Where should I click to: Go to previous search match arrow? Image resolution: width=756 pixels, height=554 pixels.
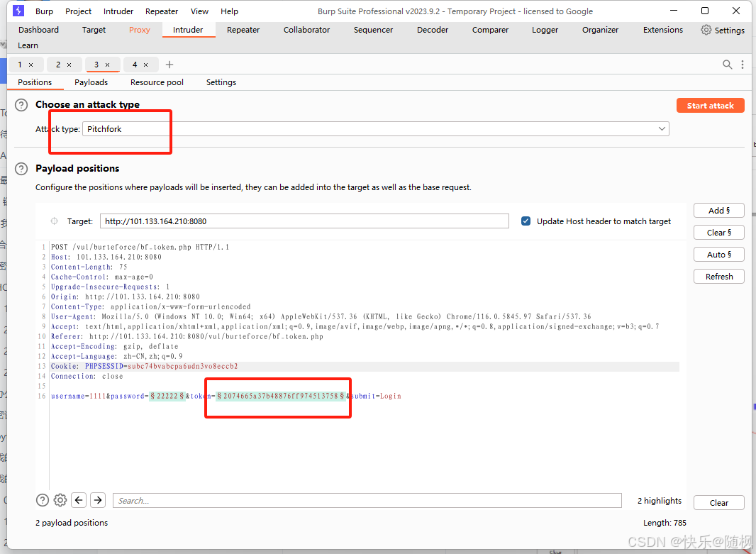pyautogui.click(x=79, y=501)
